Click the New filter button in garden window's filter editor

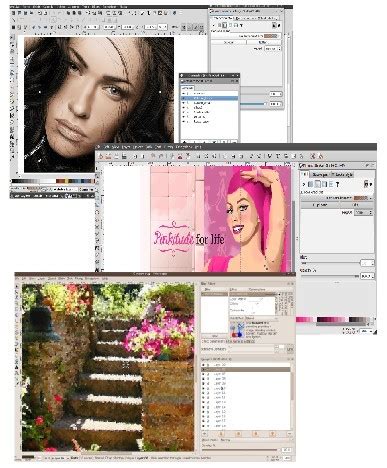(x=215, y=336)
